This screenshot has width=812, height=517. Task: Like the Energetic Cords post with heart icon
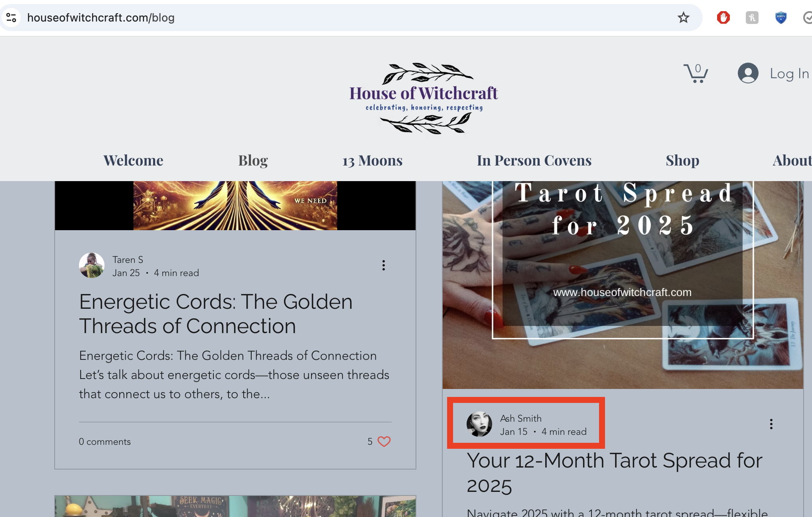pos(384,442)
